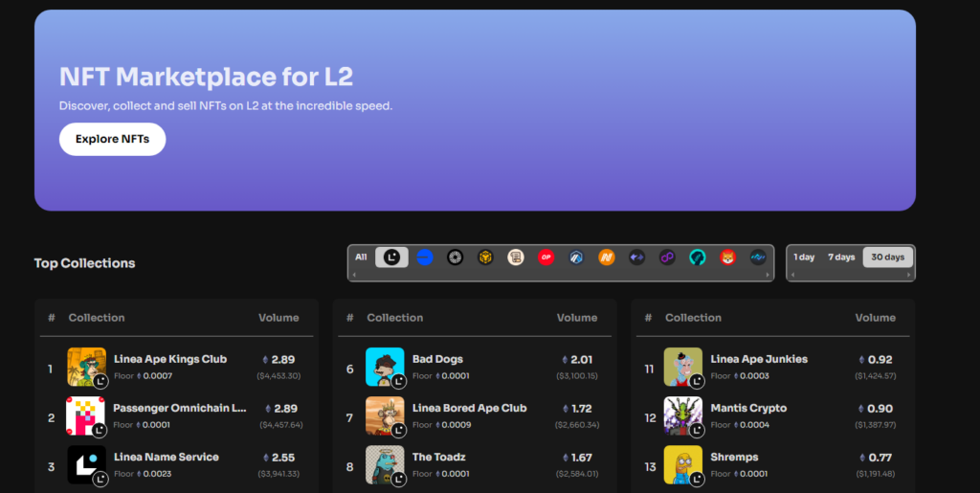Screen dimensions: 980x493
Task: Click the Top Collections heading
Action: pyautogui.click(x=84, y=263)
